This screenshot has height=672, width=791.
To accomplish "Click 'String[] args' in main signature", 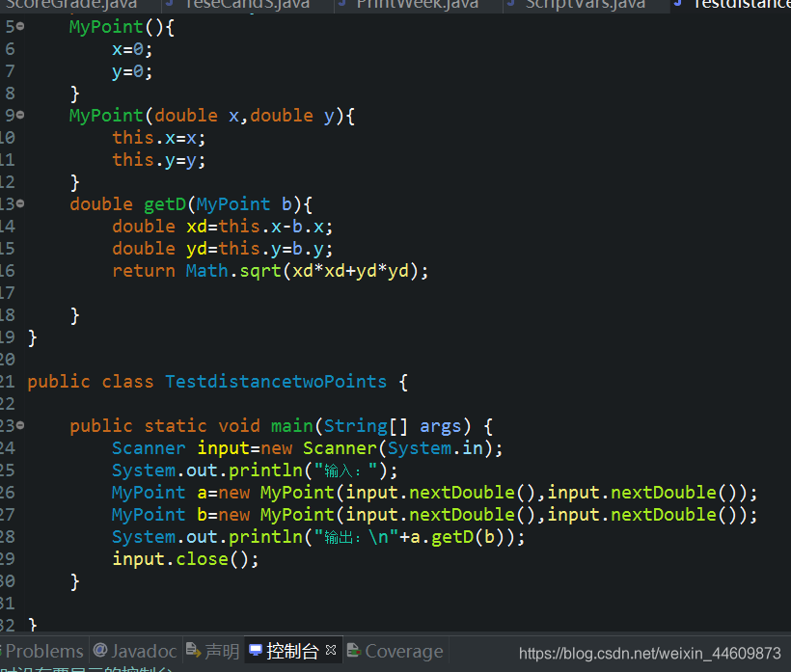I will pos(393,426).
